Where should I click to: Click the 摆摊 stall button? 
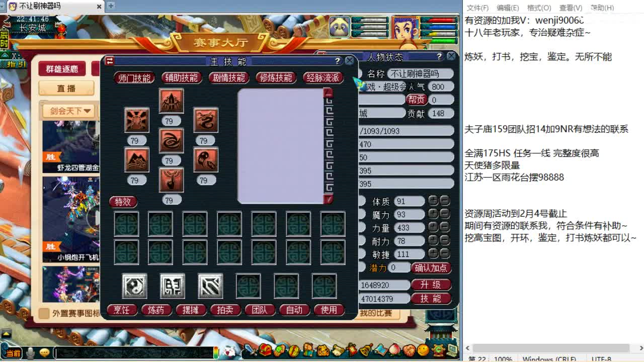point(191,310)
